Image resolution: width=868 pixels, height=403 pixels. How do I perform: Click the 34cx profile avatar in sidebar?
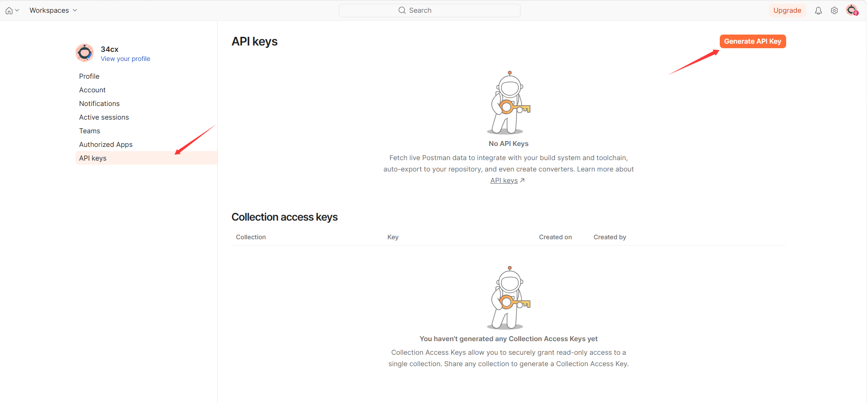pyautogui.click(x=85, y=53)
